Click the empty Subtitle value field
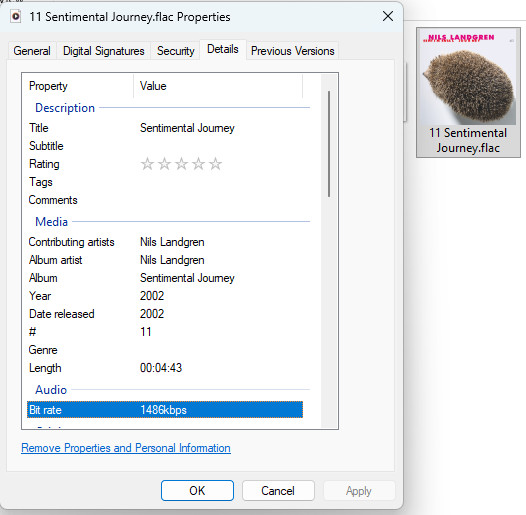 click(221, 146)
